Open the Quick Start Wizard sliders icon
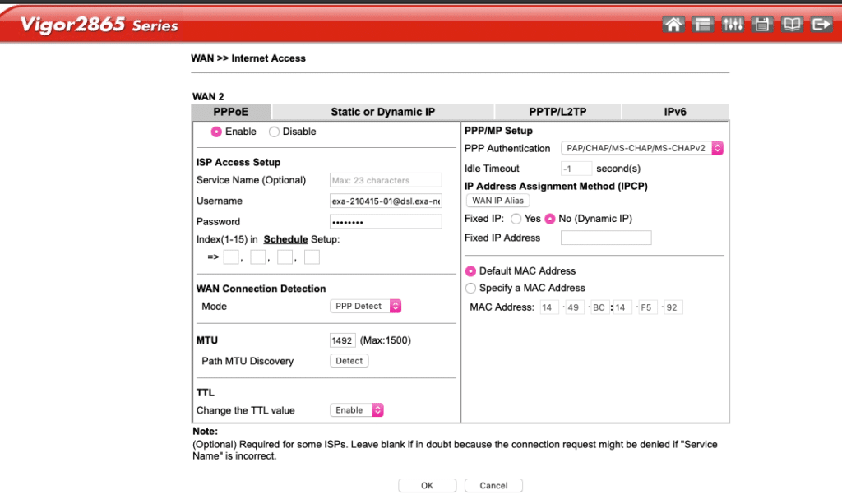The image size is (842, 504). (733, 25)
